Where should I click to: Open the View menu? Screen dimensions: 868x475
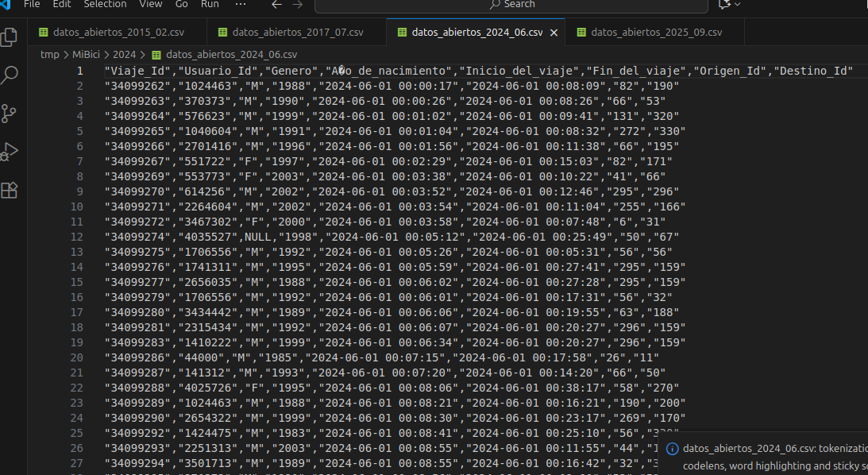point(151,4)
